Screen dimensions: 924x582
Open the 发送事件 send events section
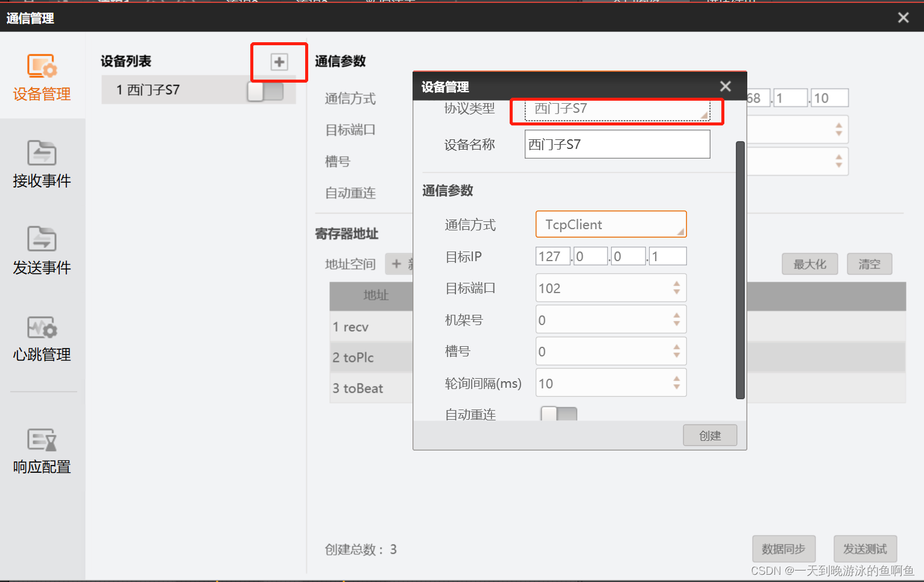click(42, 250)
